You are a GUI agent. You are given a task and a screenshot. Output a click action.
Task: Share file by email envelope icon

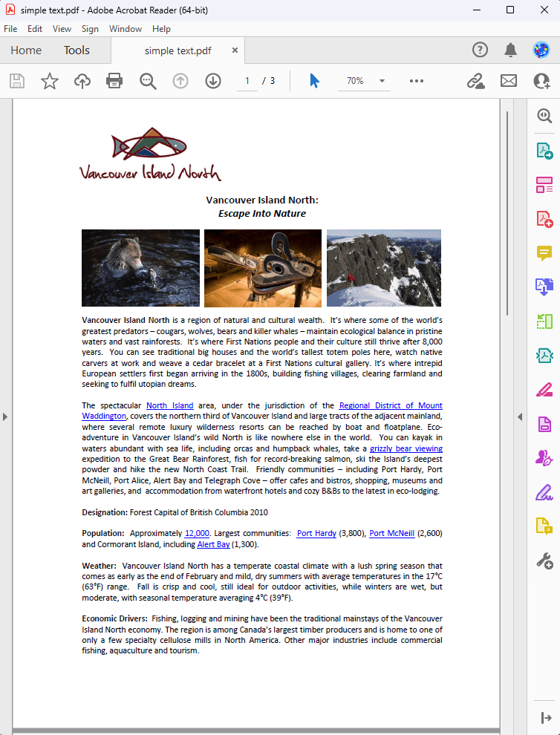tap(509, 81)
